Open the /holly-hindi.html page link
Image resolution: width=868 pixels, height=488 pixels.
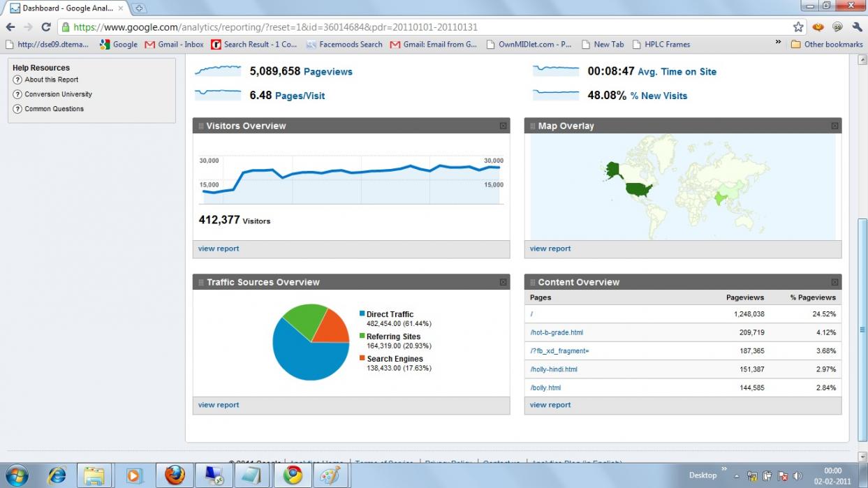tap(554, 369)
